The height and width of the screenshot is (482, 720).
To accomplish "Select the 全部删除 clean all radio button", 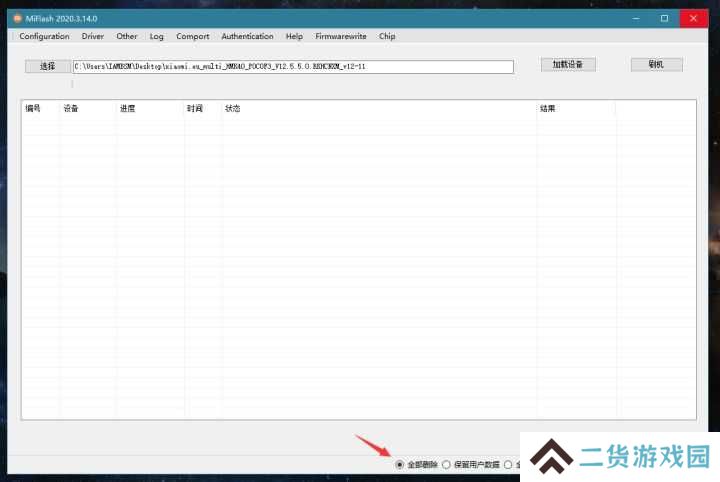I will [x=399, y=465].
